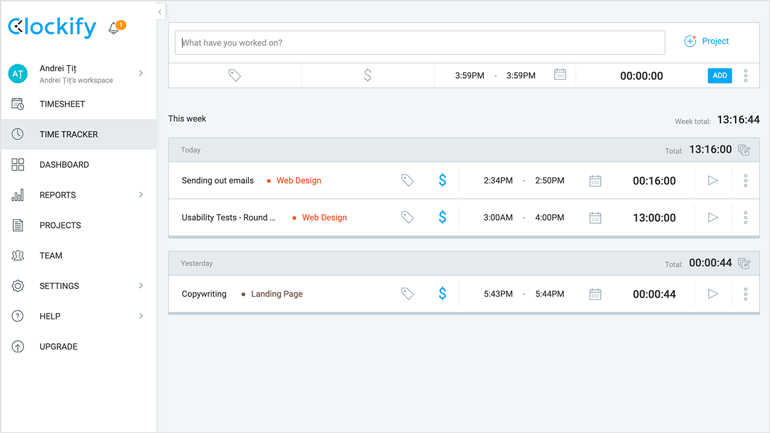The height and width of the screenshot is (433, 770).
Task: Click the Reports bar chart icon
Action: 18,195
